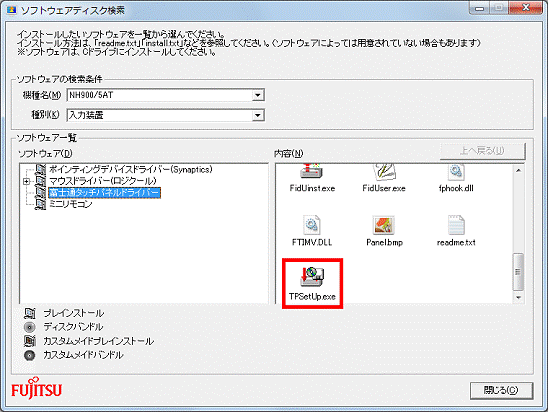
Task: Click the icon beside 富士通タッチパネルドライバー
Action: coord(41,193)
